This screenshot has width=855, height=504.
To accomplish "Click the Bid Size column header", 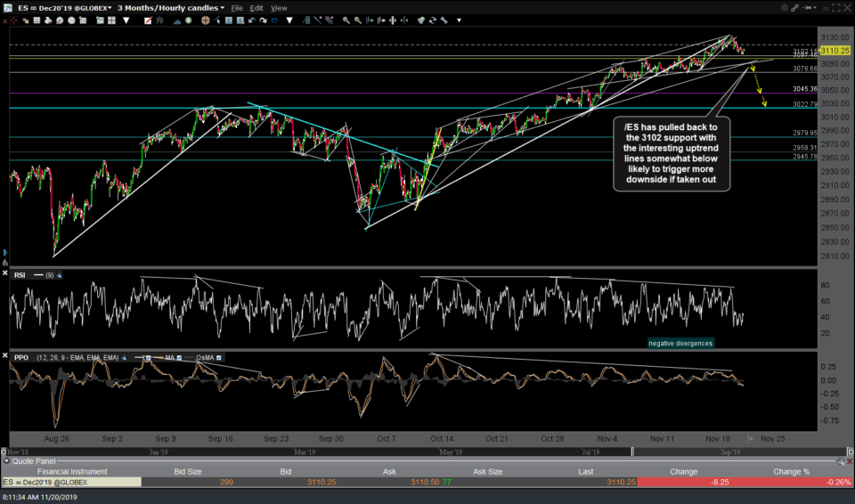I will pyautogui.click(x=188, y=471).
